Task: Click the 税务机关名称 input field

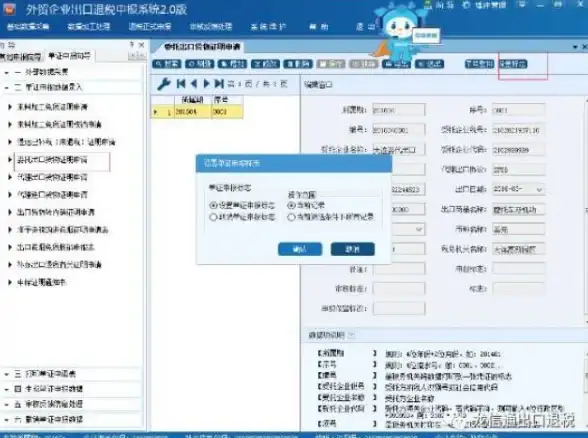Action: [x=519, y=249]
